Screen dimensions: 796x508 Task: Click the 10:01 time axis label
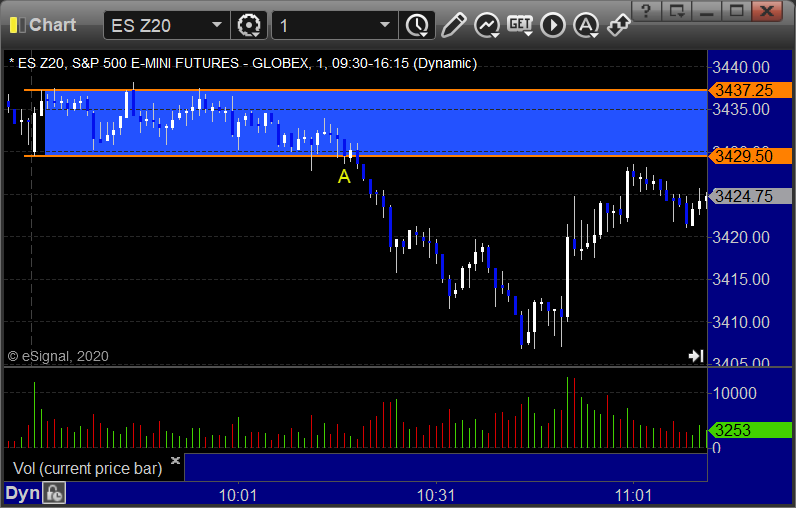[x=238, y=495]
